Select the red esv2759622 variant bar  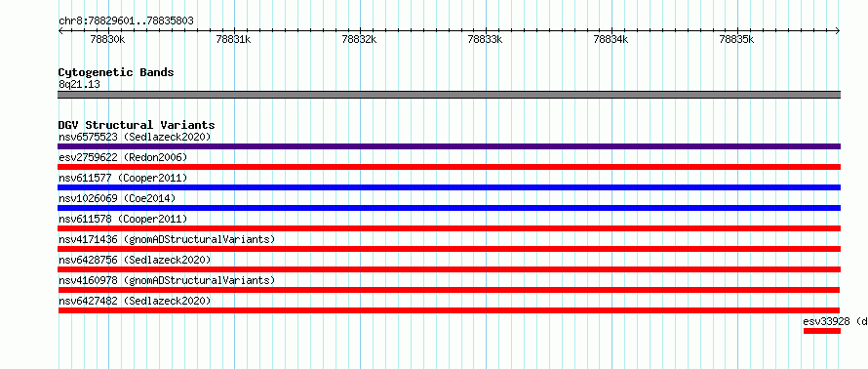[449, 167]
